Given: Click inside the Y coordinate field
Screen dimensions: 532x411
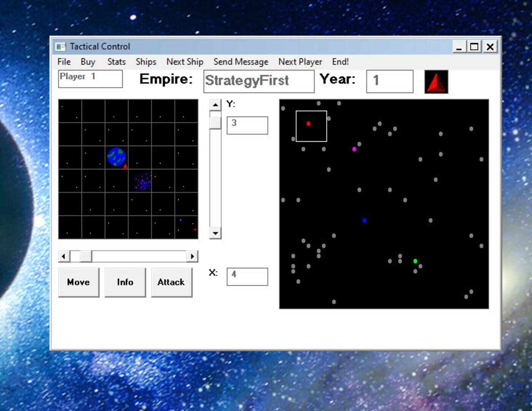Looking at the screenshot, I should tap(246, 125).
